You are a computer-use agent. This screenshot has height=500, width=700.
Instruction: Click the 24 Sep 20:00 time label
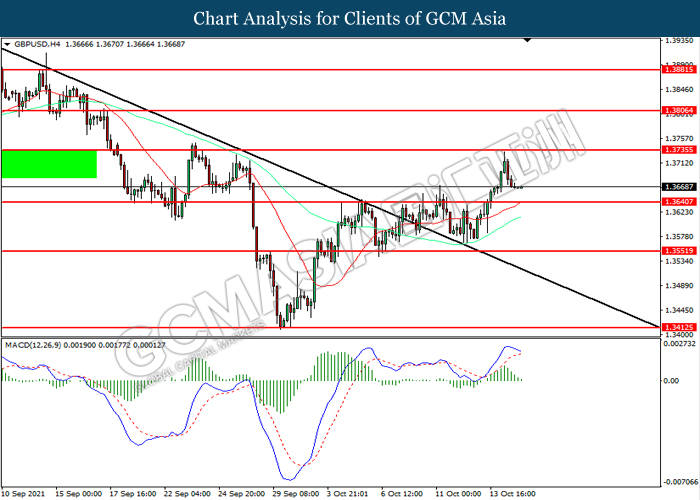[x=242, y=494]
